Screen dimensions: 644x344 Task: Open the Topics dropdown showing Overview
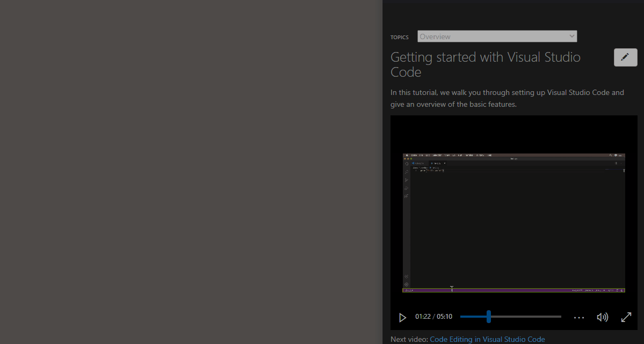(496, 36)
